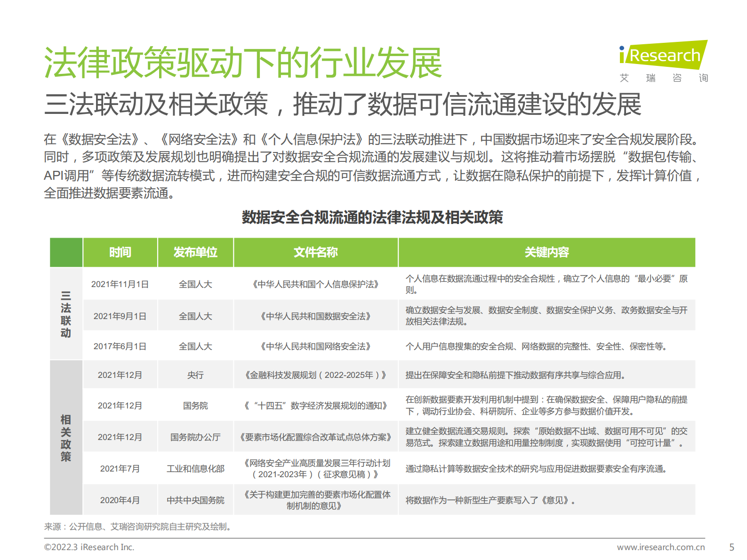The image size is (747, 560).
Task: Click 全国人大 in the 2021年11月1日 row
Action: [x=195, y=284]
